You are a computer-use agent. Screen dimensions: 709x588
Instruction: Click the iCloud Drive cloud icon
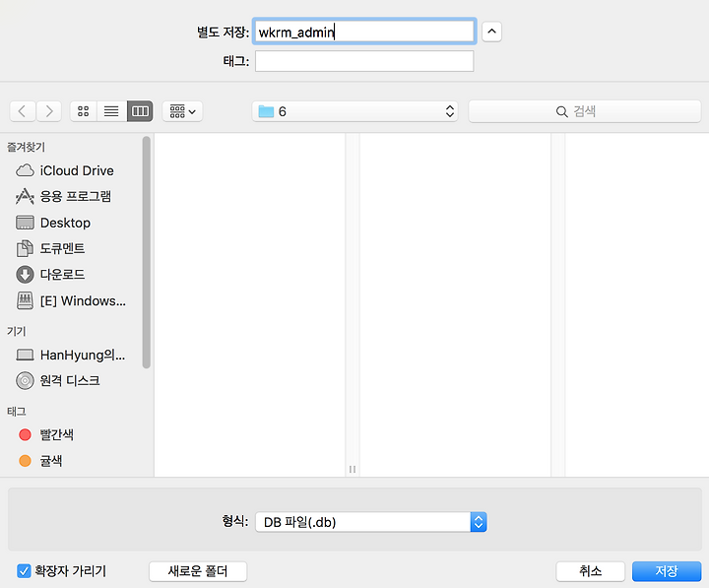tap(25, 170)
